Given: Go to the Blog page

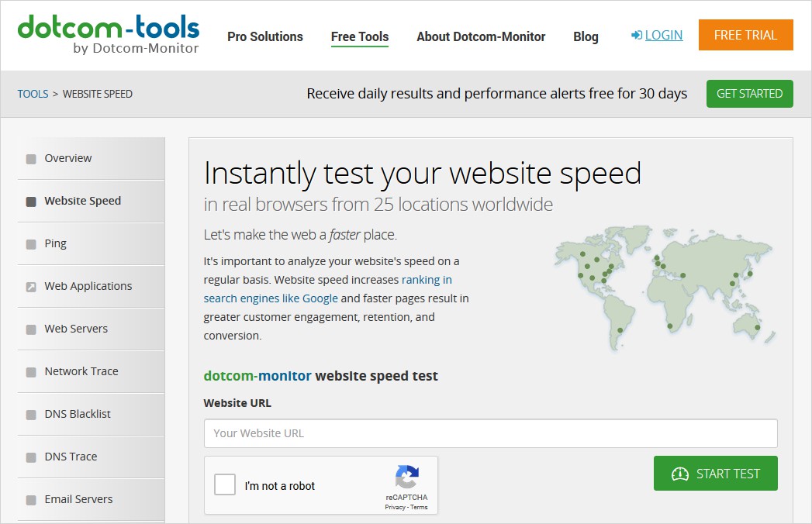Looking at the screenshot, I should 586,36.
